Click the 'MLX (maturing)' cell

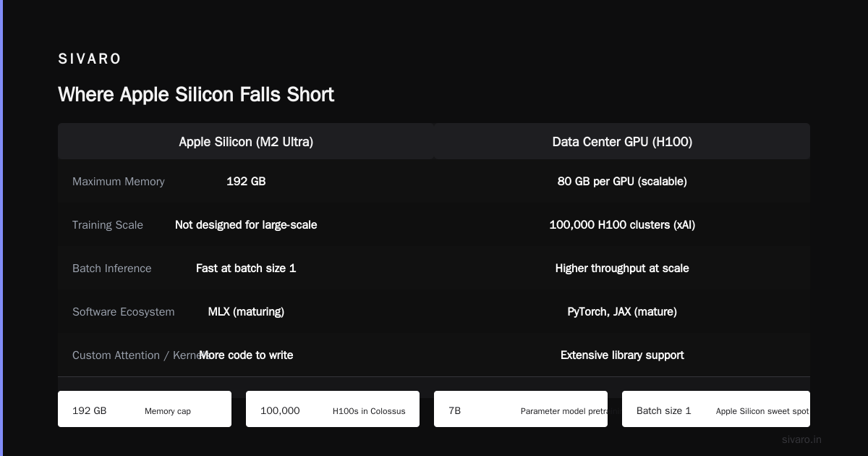(x=246, y=312)
